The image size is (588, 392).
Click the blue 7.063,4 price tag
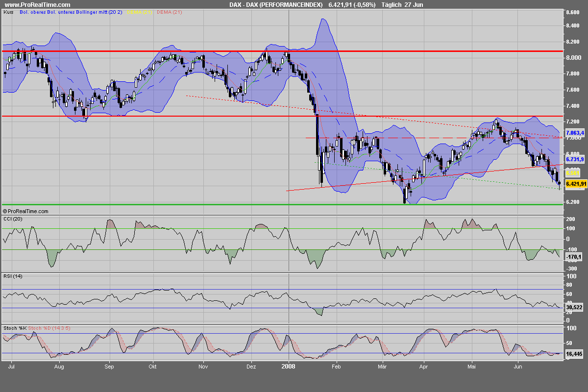(574, 133)
